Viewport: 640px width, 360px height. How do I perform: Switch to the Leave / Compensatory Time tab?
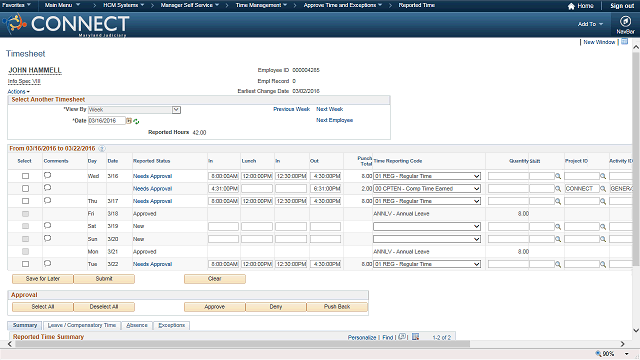point(82,325)
